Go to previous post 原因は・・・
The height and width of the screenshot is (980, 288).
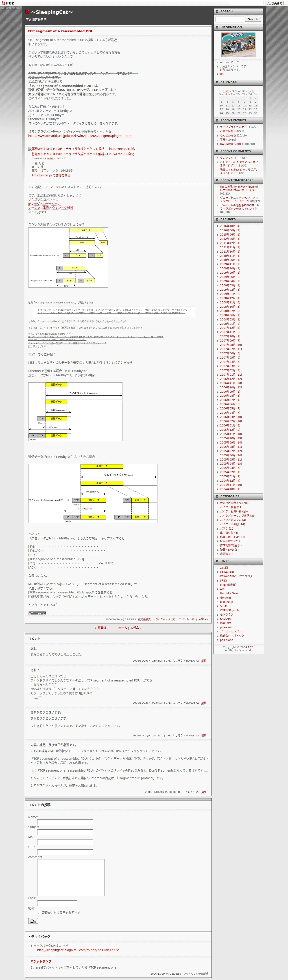(106, 628)
